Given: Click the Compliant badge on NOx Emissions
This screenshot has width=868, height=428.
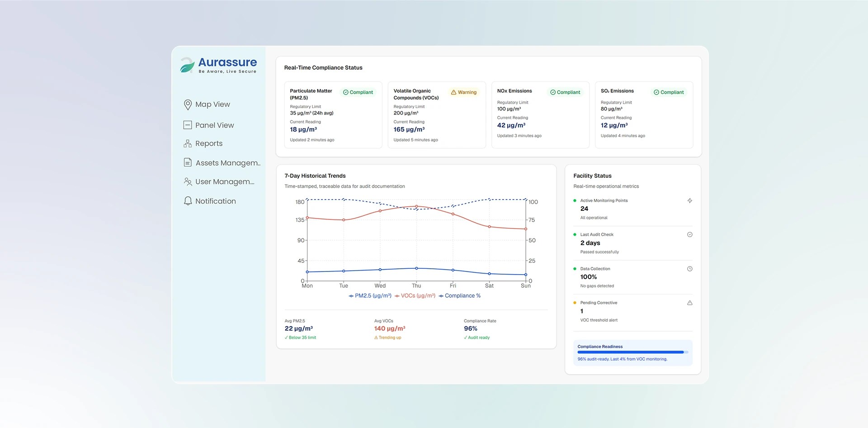Looking at the screenshot, I should [x=565, y=92].
